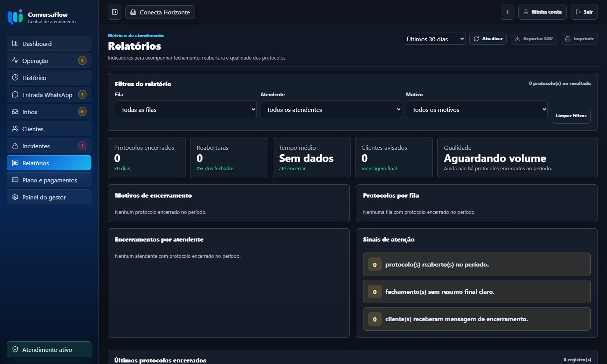
Task: Click the Entrada WhatsApp chat bubble icon
Action: (15, 94)
